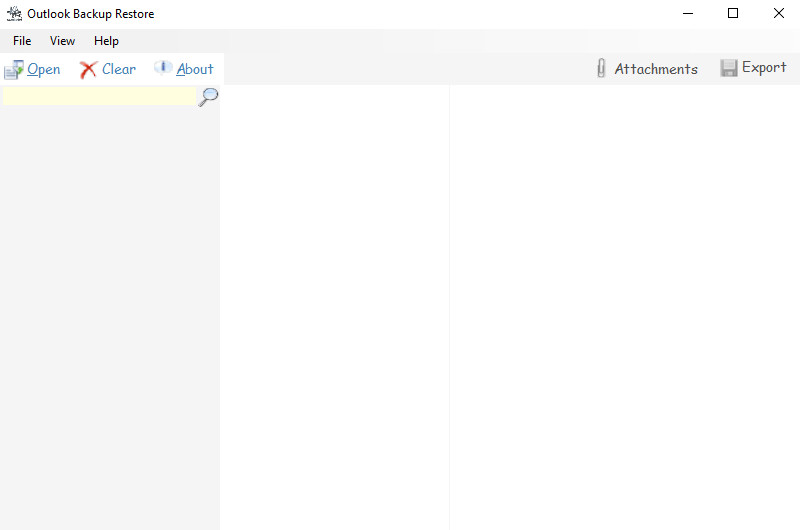Focus the yellow search input field
The width and height of the screenshot is (800, 530).
99,96
